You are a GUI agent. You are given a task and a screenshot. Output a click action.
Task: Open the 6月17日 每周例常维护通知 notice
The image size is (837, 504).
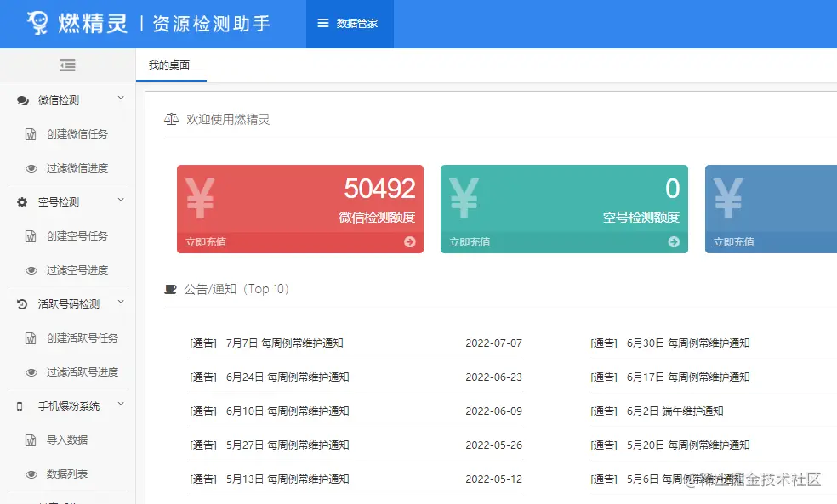coord(688,377)
